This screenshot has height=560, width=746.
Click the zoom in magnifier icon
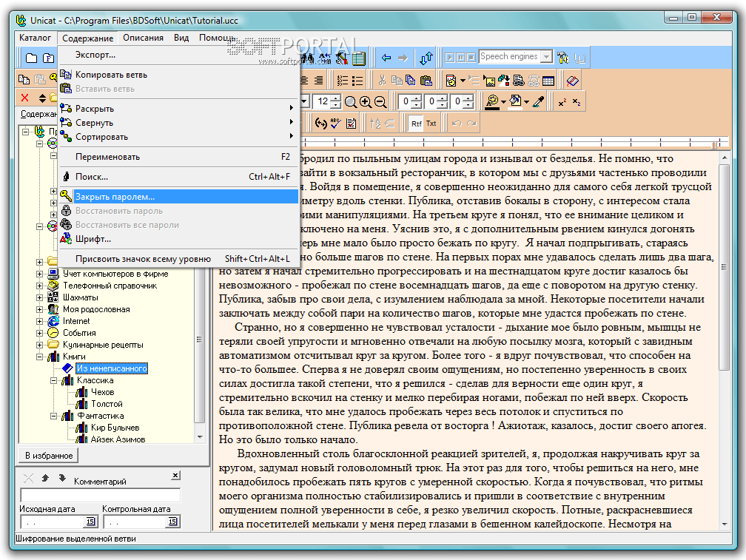click(x=366, y=102)
